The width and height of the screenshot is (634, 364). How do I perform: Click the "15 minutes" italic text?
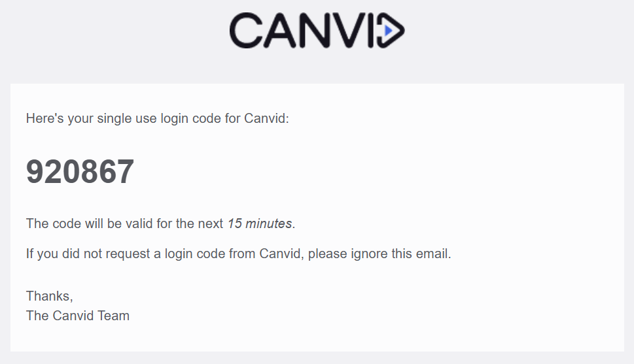coord(260,223)
